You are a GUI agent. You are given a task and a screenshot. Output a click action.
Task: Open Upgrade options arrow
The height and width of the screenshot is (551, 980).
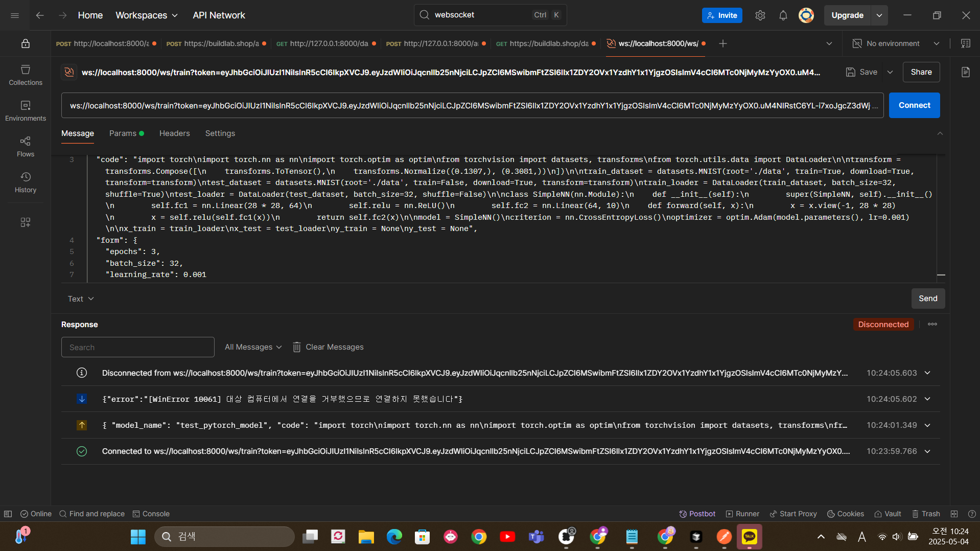879,15
